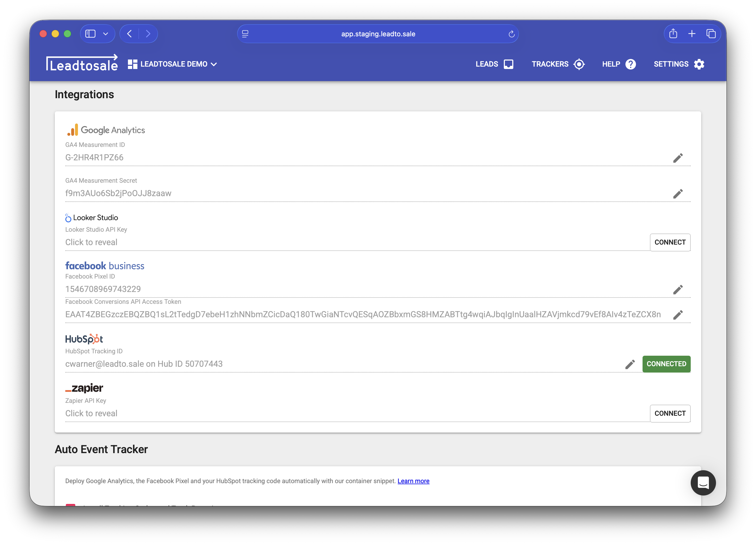The image size is (756, 545).
Task: Reveal the Looker Studio API Key
Action: [91, 242]
